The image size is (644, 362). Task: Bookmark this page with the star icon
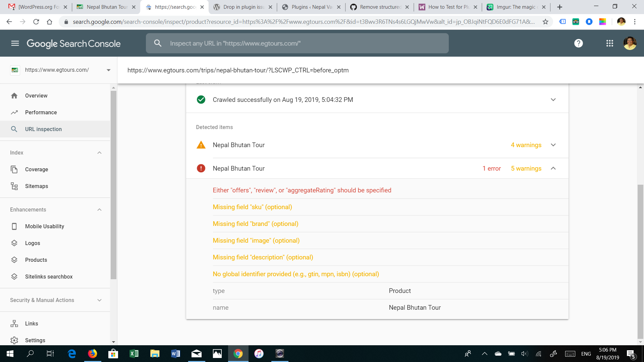tap(545, 22)
